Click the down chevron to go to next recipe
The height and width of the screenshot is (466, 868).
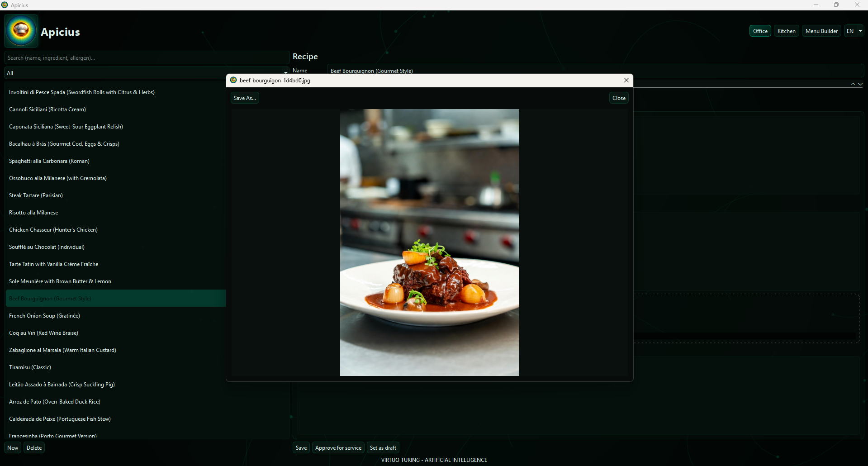click(x=860, y=84)
